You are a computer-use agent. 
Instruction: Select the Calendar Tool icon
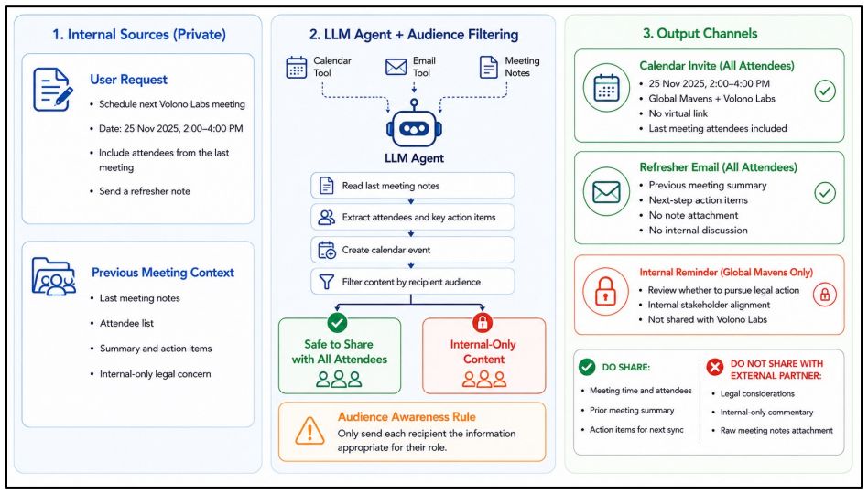click(x=296, y=68)
